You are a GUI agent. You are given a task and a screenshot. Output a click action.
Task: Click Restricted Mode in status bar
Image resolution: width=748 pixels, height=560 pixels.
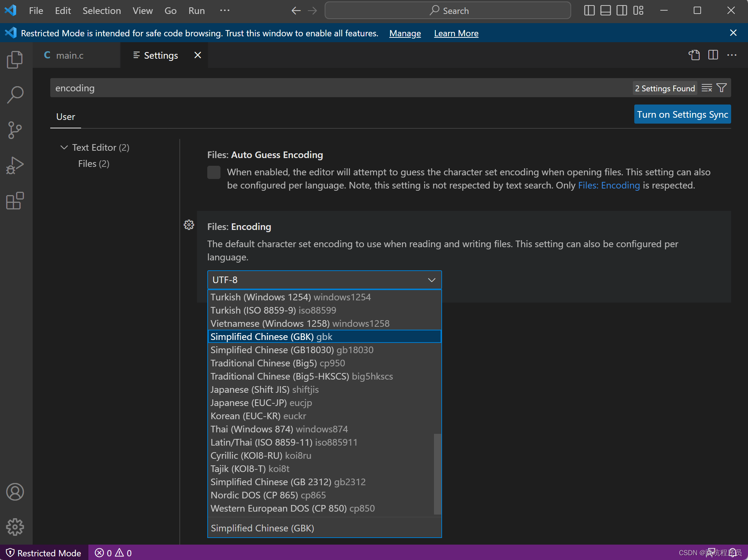[44, 553]
